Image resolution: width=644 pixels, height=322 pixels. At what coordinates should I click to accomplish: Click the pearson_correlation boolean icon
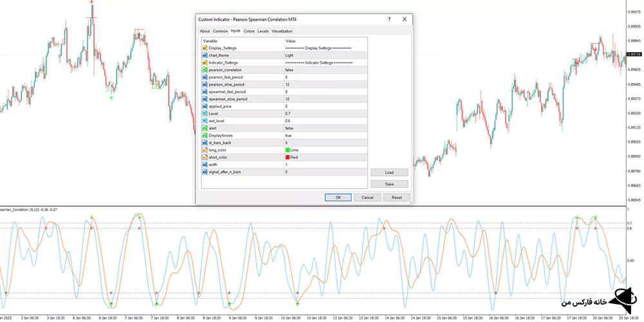(x=205, y=70)
